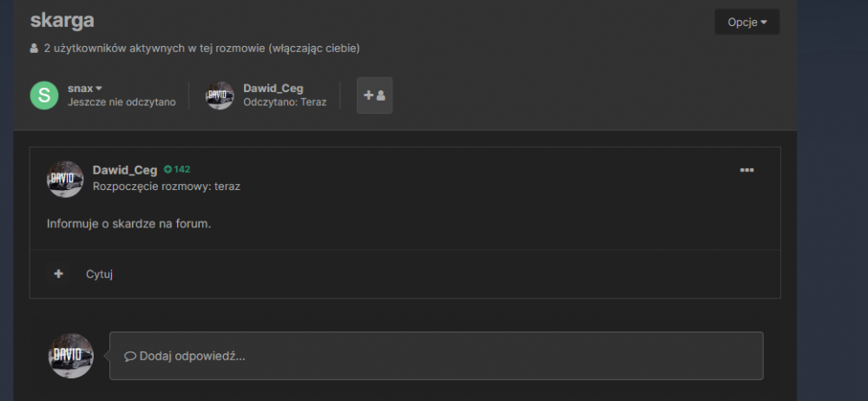Viewport: 868px width, 401px height.
Task: Click the snax username text
Action: (x=80, y=89)
